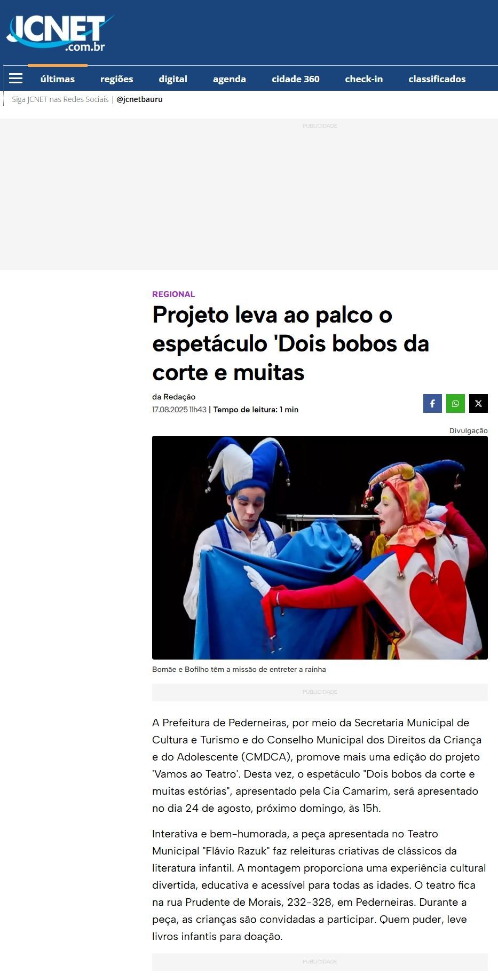Click the REGIONAL category label
Screen dimensions: 498x980
coord(173,294)
